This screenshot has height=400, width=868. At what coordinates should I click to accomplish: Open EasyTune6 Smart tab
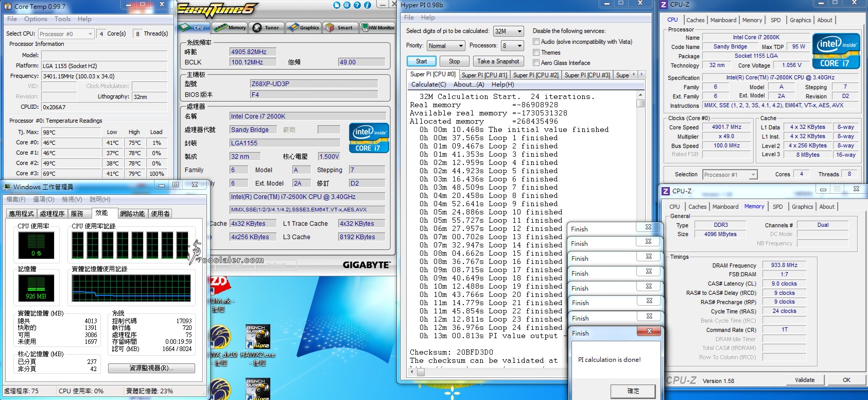pos(340,27)
